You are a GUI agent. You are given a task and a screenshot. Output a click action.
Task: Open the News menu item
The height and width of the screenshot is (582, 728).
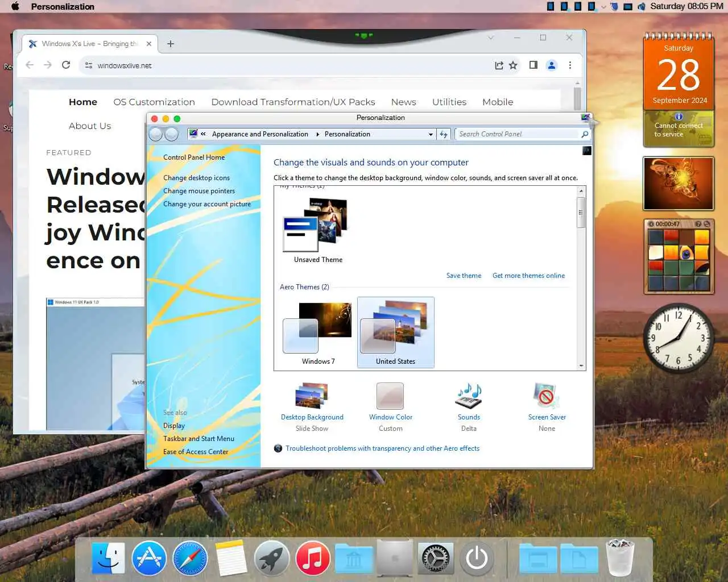pyautogui.click(x=404, y=102)
